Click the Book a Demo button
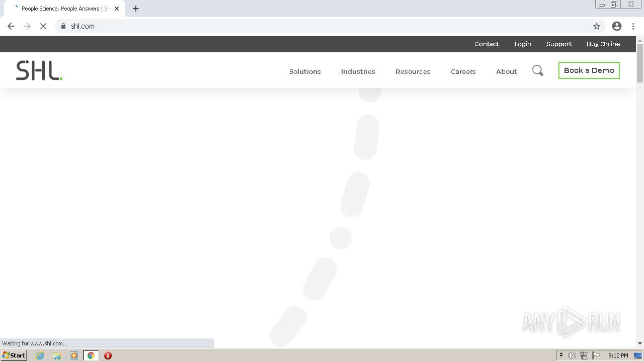644x362 pixels. tap(589, 70)
